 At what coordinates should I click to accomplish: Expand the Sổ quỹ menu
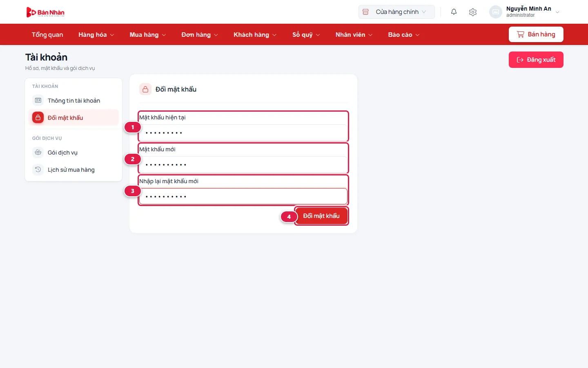click(x=306, y=35)
